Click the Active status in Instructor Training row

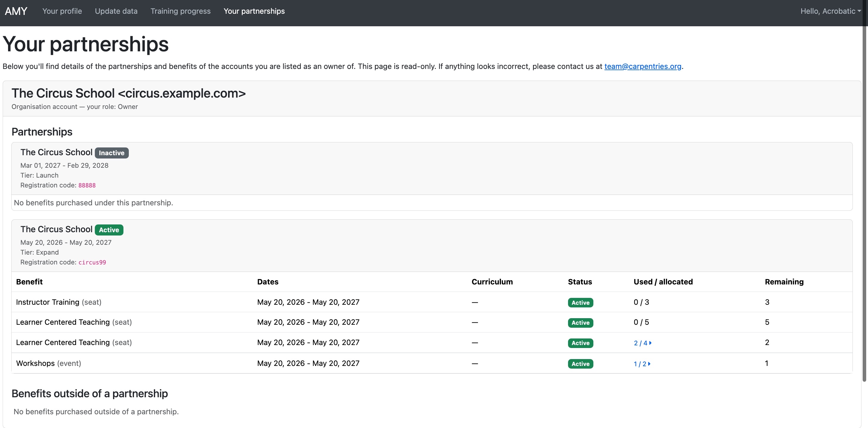click(x=580, y=303)
